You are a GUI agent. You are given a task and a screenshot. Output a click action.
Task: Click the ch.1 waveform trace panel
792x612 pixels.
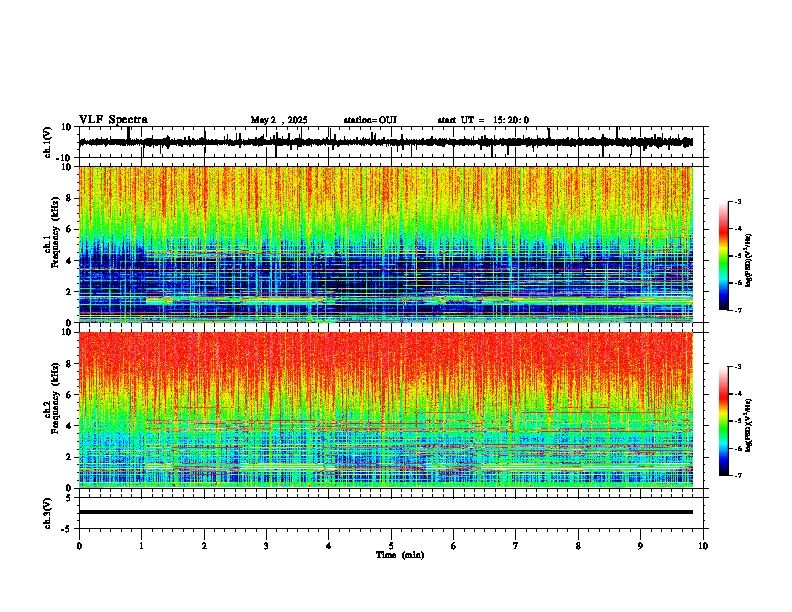pos(393,142)
